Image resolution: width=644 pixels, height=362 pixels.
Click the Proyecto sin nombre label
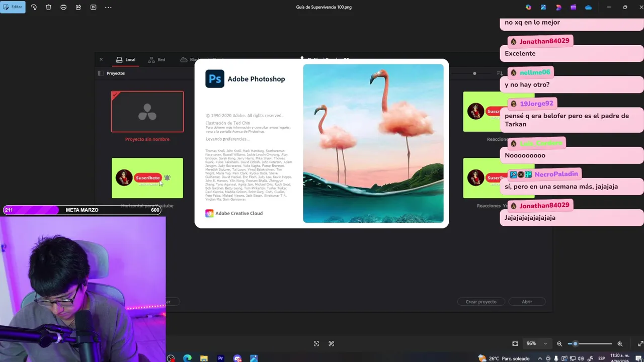[x=147, y=139]
